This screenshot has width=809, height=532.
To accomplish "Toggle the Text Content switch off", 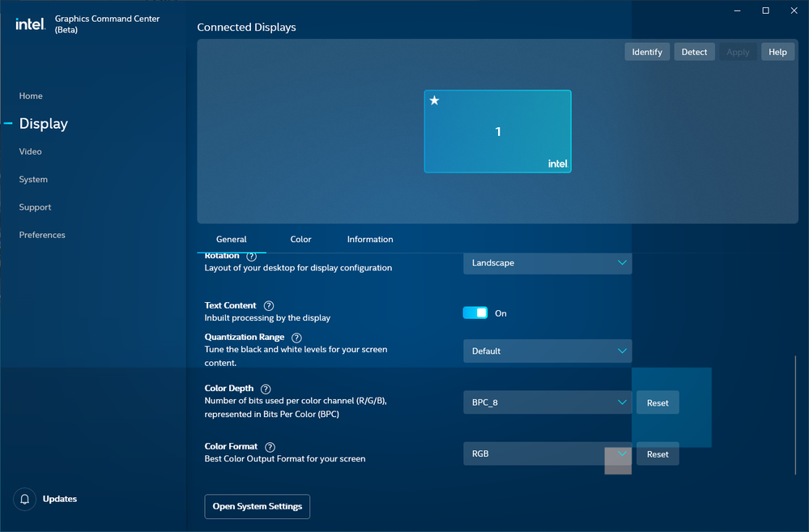I will [x=475, y=313].
